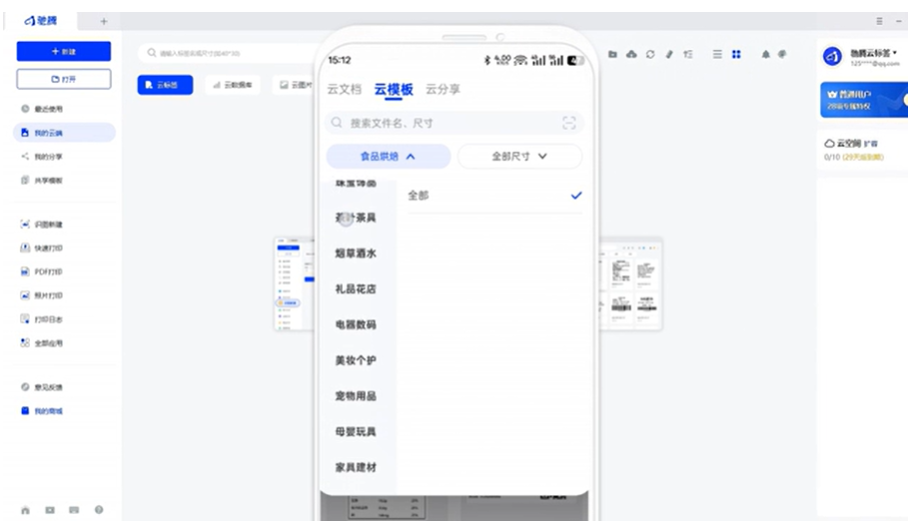Click the scan-to-create icon in sidebar

(25, 224)
